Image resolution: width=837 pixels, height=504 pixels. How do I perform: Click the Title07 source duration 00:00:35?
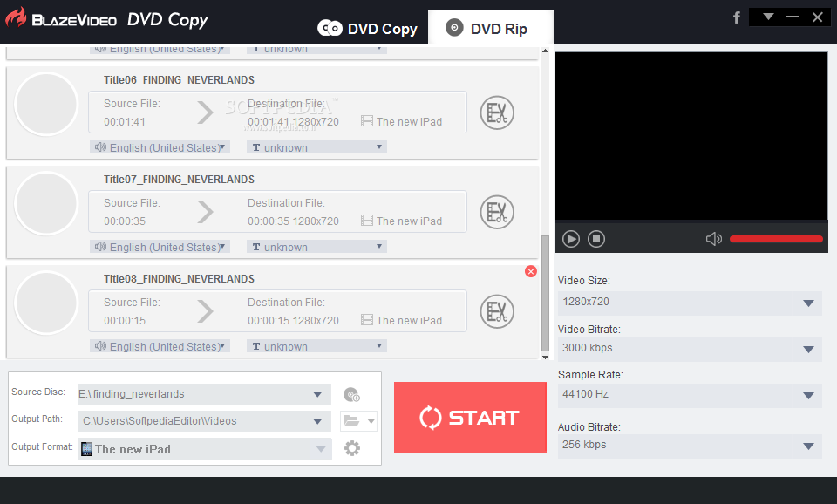(125, 221)
